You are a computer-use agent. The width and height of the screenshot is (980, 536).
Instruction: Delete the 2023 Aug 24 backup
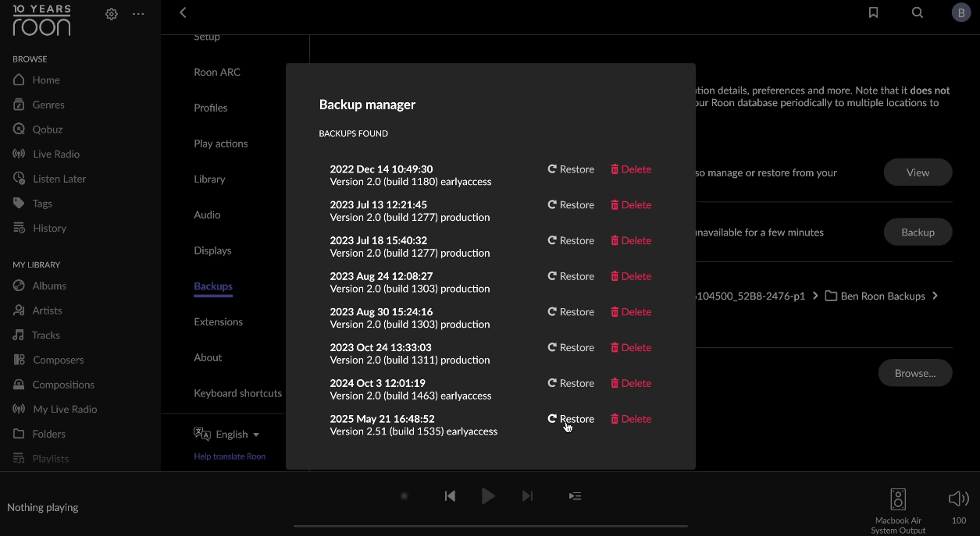[x=630, y=276]
